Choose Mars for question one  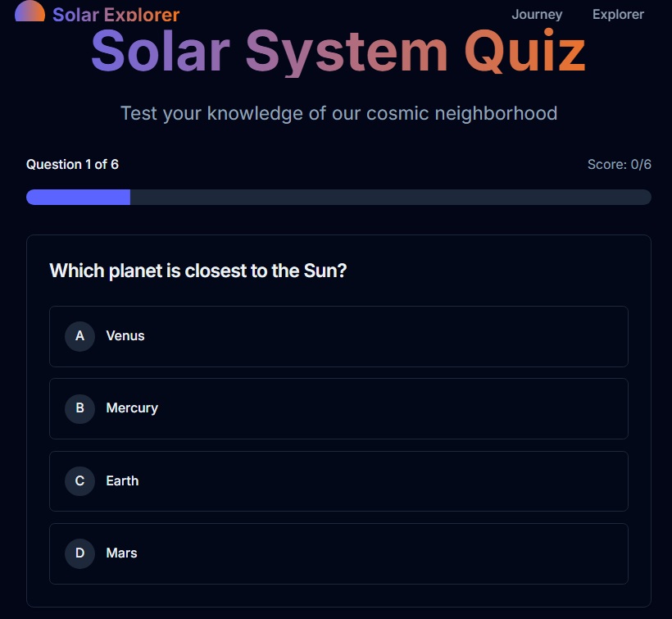(x=338, y=553)
